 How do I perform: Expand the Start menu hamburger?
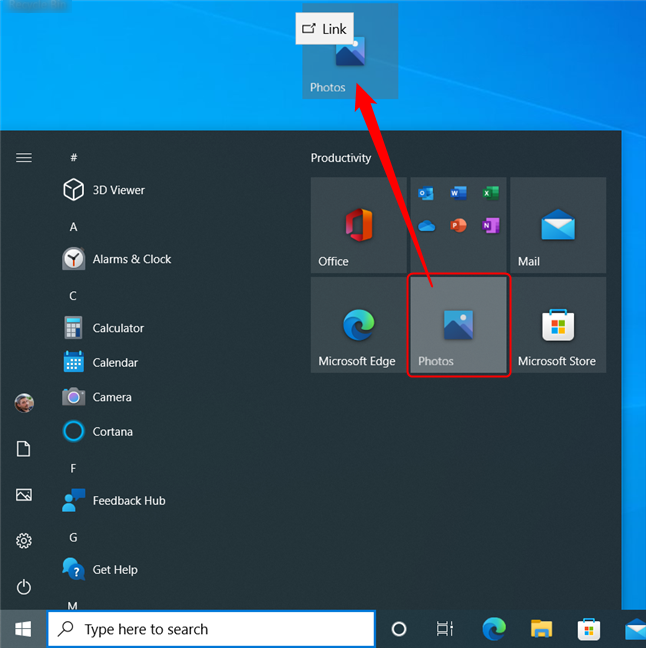tap(24, 157)
